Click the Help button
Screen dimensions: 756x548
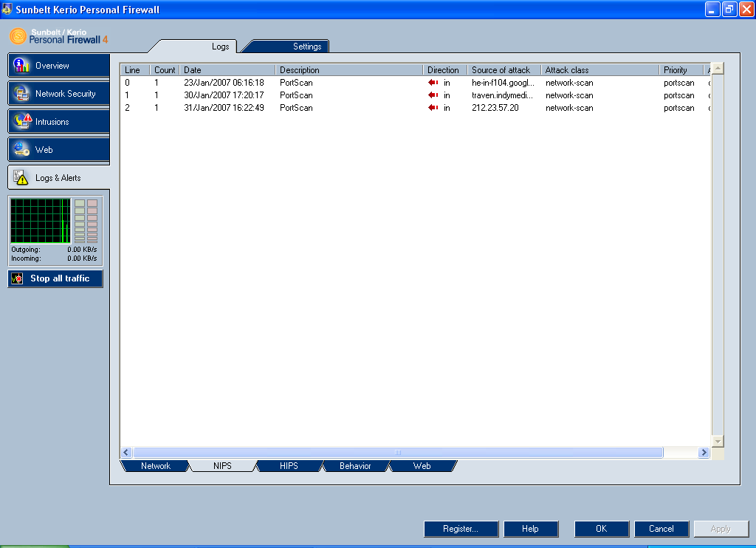click(530, 529)
